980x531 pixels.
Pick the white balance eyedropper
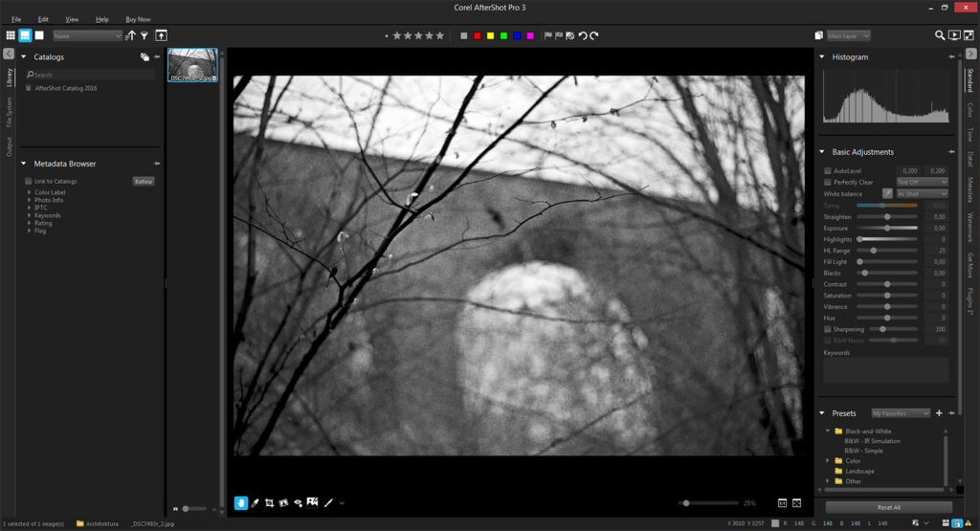(x=887, y=193)
